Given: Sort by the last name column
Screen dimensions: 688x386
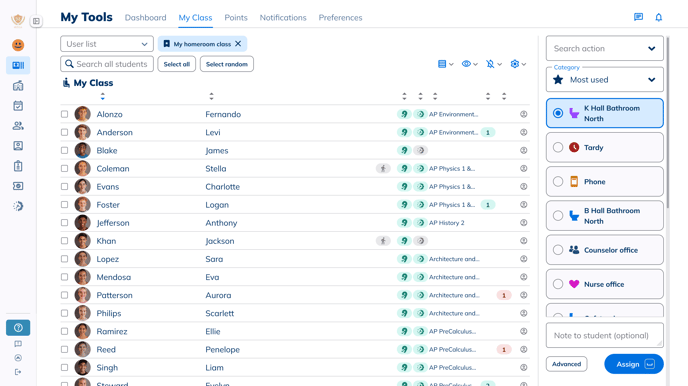Looking at the screenshot, I should coord(103,96).
